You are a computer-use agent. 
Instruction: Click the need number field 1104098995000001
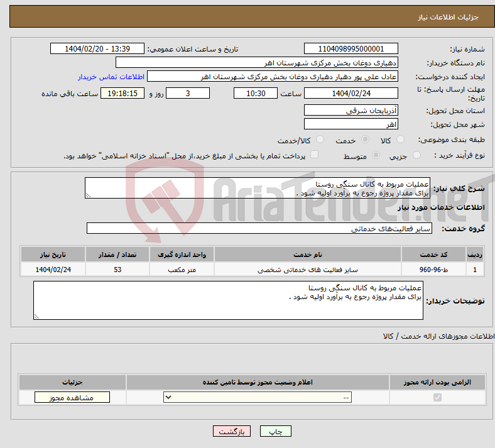(x=351, y=48)
